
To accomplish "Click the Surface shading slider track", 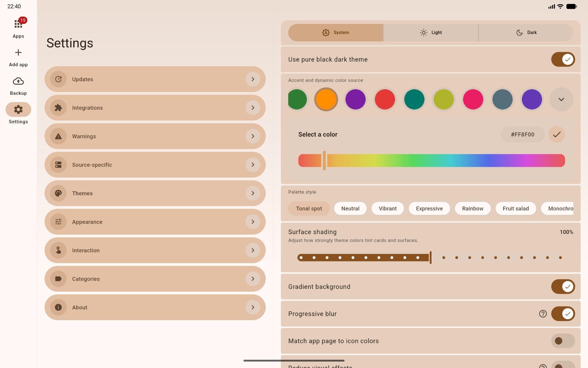I will point(431,258).
